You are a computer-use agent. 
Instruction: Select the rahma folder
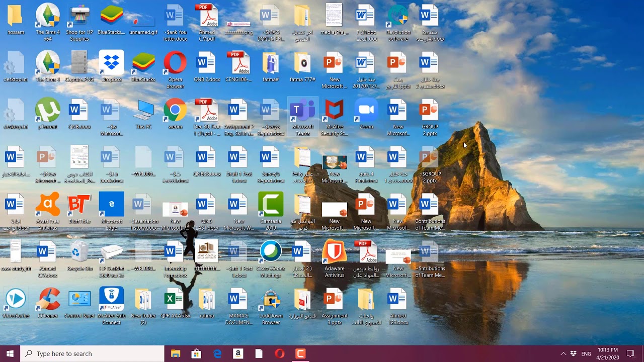point(207,303)
